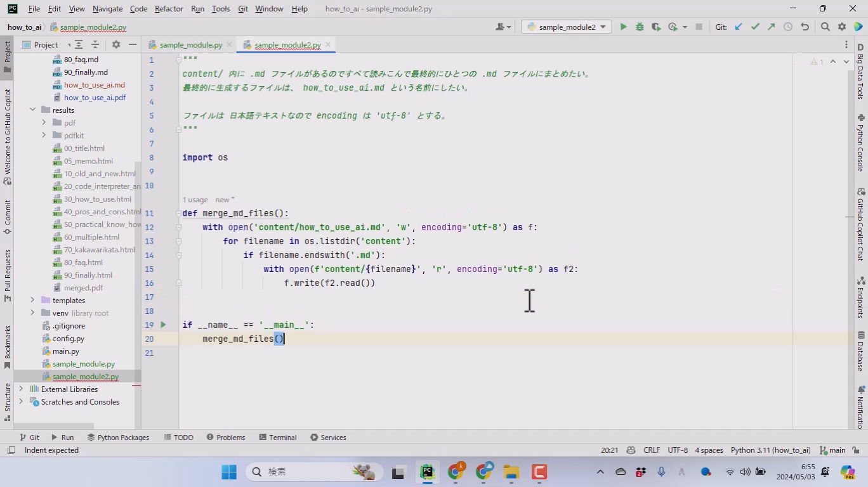The width and height of the screenshot is (868, 487).
Task: Open IDE settings gear in toolbar
Action: click(x=842, y=27)
